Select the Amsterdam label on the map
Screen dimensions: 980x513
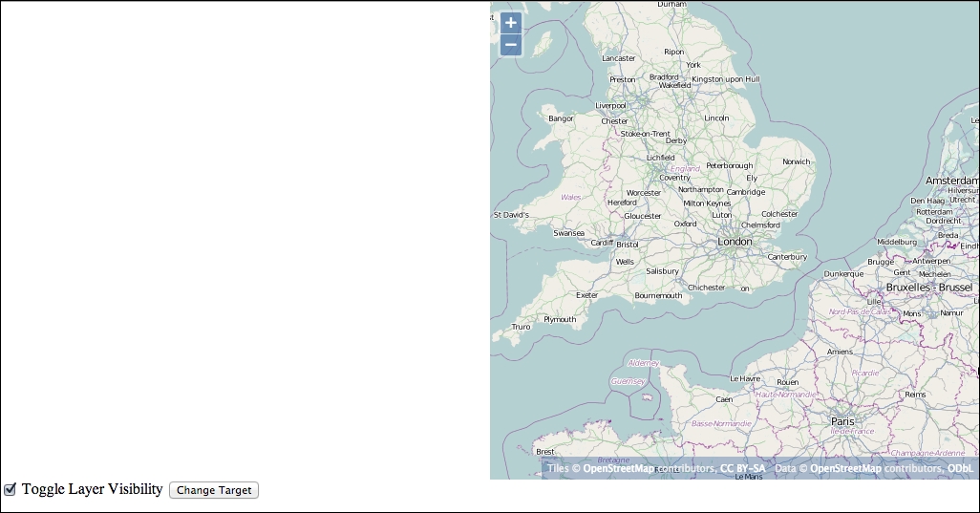point(951,181)
